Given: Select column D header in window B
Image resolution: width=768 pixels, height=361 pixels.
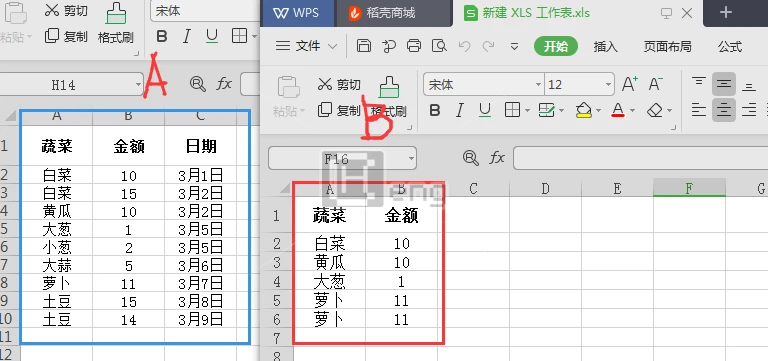Looking at the screenshot, I should click(545, 188).
